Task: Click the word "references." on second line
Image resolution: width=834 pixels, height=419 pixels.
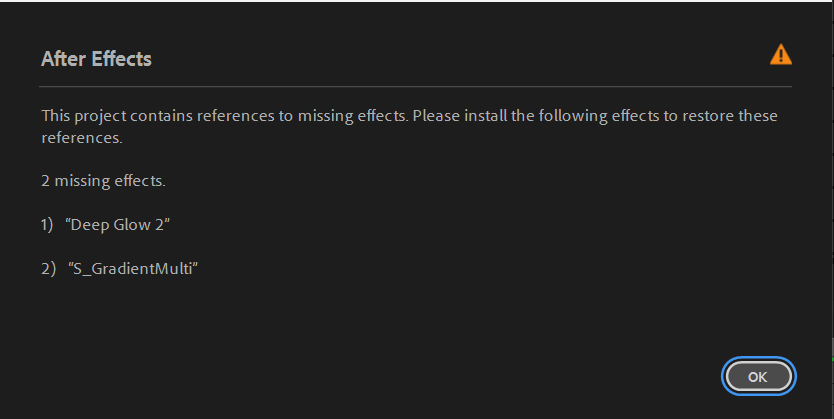Action: tap(81, 138)
